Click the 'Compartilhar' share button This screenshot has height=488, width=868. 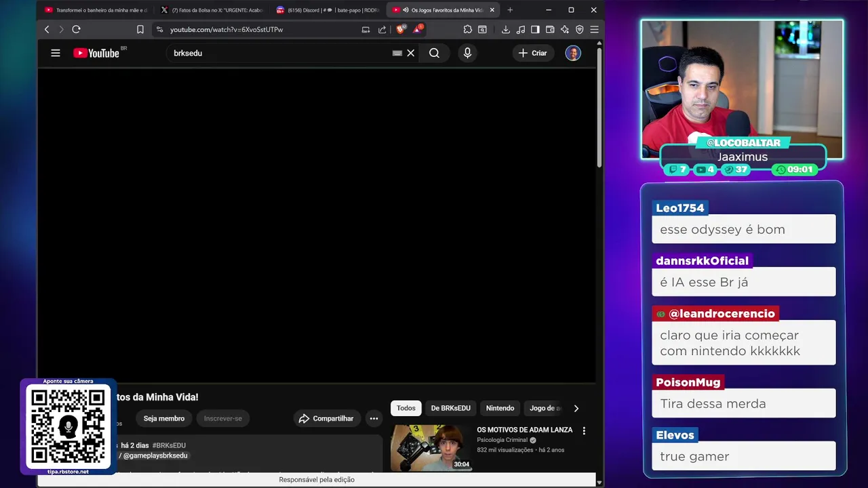click(326, 418)
